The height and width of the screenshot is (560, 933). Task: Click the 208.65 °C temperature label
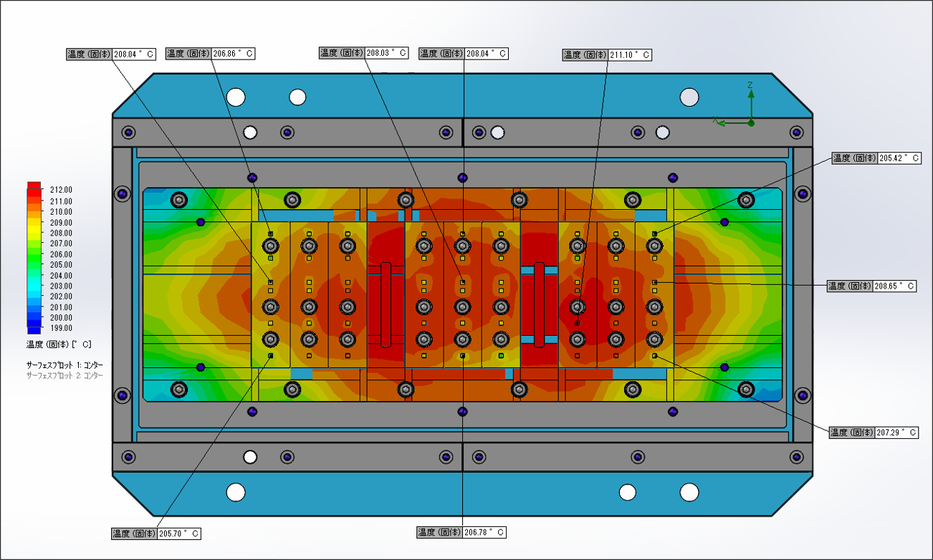pos(871,286)
